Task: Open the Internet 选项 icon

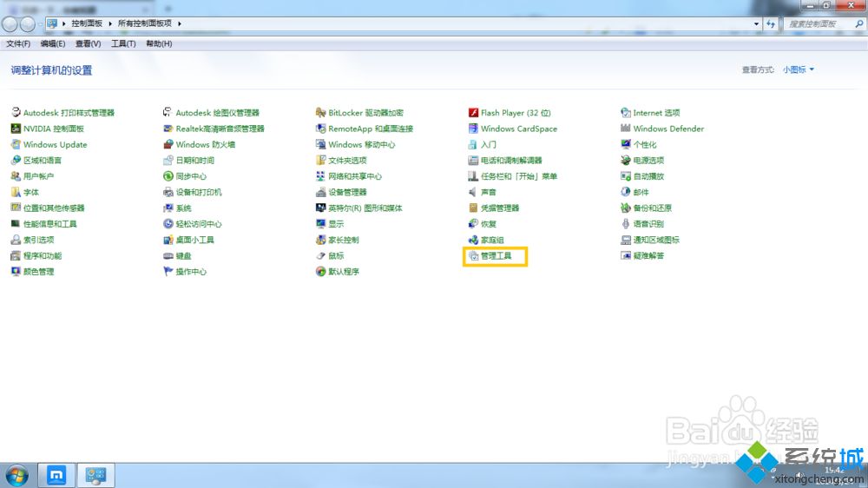Action: point(626,112)
